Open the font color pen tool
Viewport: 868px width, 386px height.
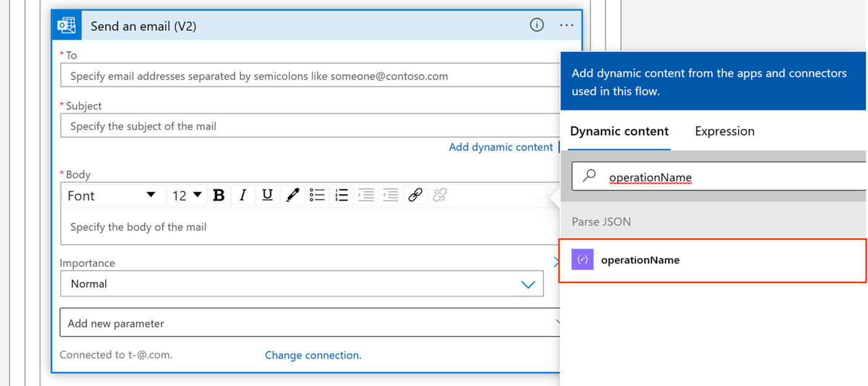292,195
